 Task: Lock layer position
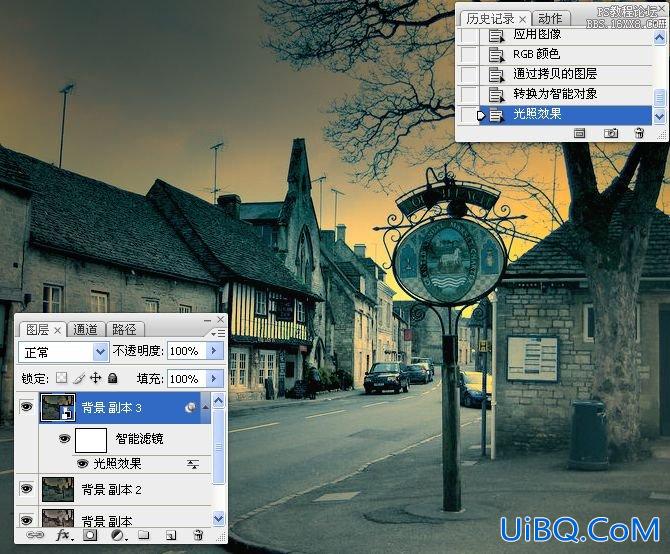(95, 378)
